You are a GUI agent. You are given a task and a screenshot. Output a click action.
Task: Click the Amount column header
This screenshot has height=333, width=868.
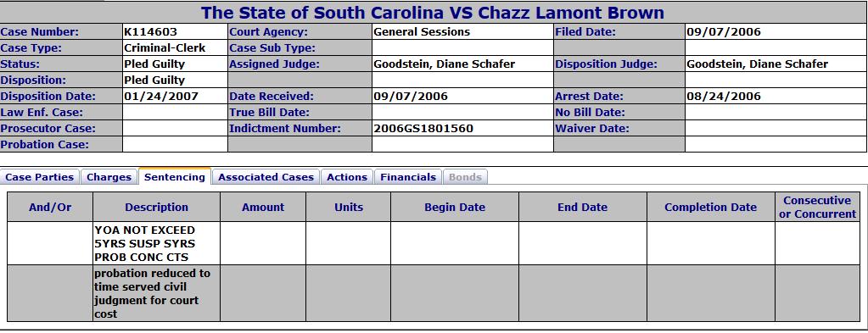point(263,207)
